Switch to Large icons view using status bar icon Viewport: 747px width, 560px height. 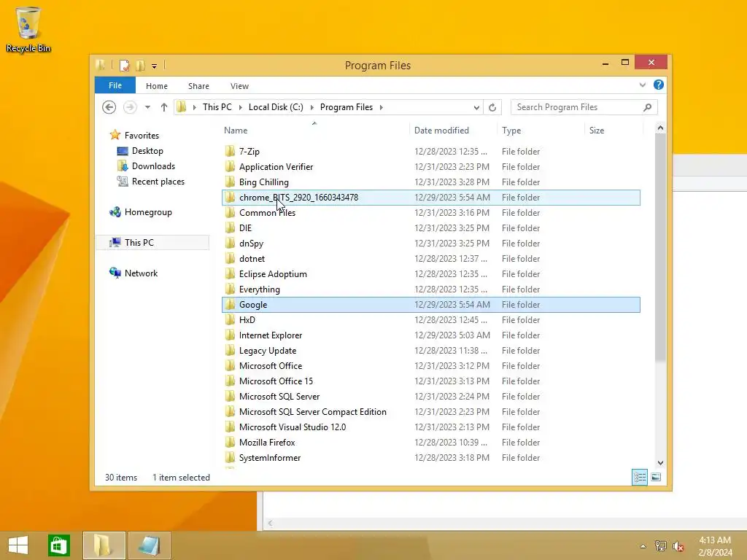656,477
